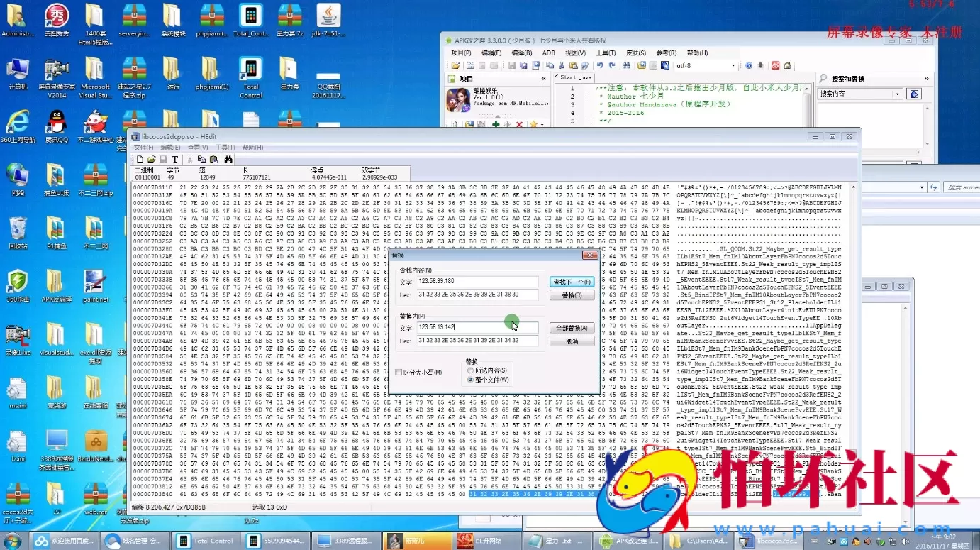The width and height of the screenshot is (980, 550).
Task: Select the 所选内容 radio button
Action: 470,370
